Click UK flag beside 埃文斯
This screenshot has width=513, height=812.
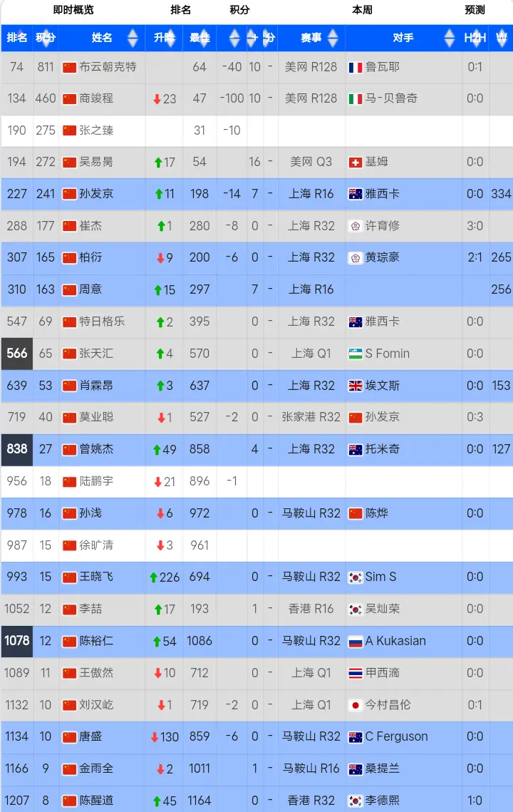356,386
